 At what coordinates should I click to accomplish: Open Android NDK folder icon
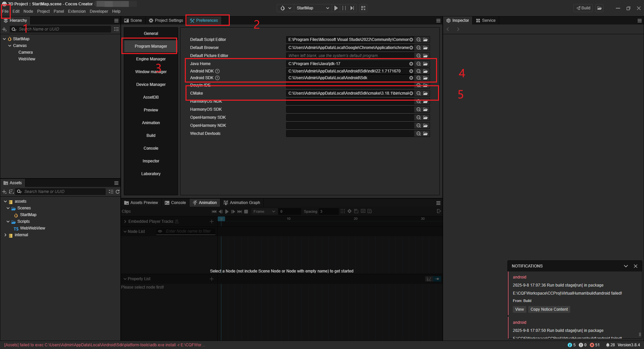(425, 71)
